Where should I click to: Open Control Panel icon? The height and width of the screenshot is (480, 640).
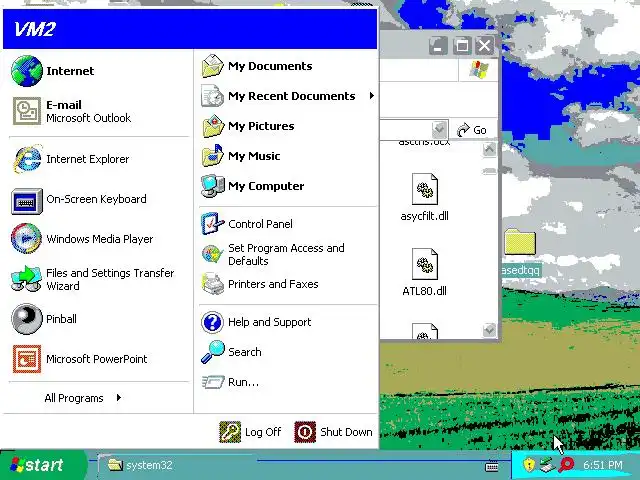click(x=213, y=223)
